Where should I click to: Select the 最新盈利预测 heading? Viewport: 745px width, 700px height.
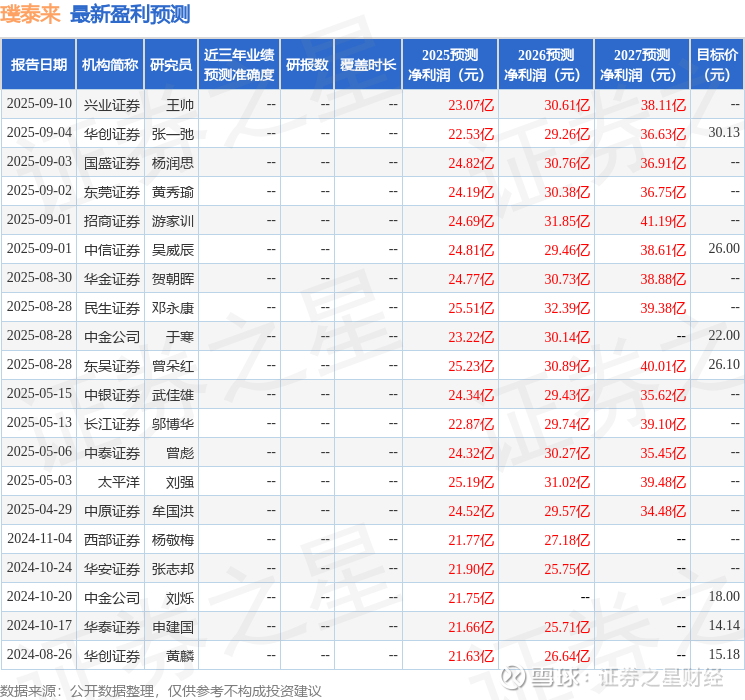[130, 14]
